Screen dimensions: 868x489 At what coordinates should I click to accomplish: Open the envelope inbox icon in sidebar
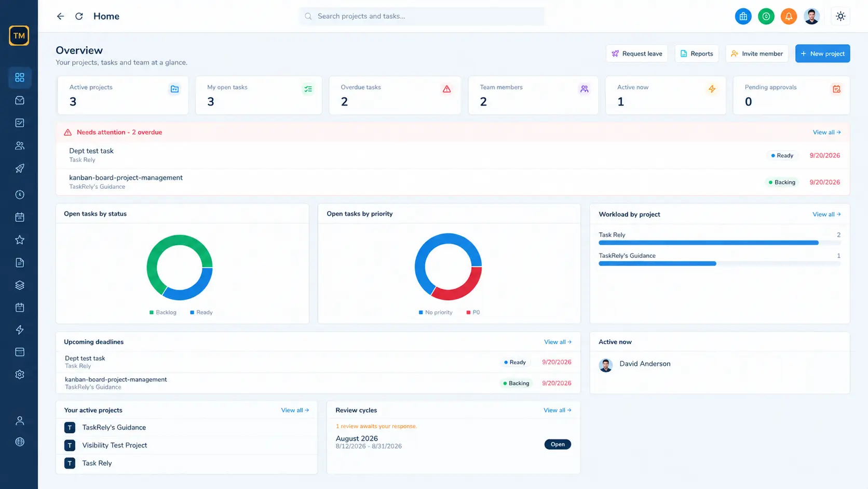point(20,100)
